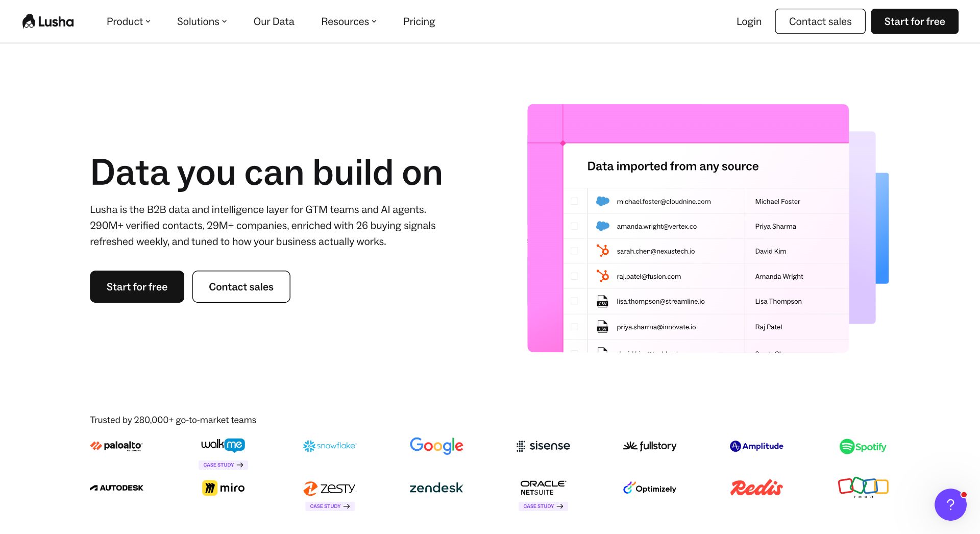Open the Our Data page
Viewport: 980px width, 534px height.
coord(274,21)
